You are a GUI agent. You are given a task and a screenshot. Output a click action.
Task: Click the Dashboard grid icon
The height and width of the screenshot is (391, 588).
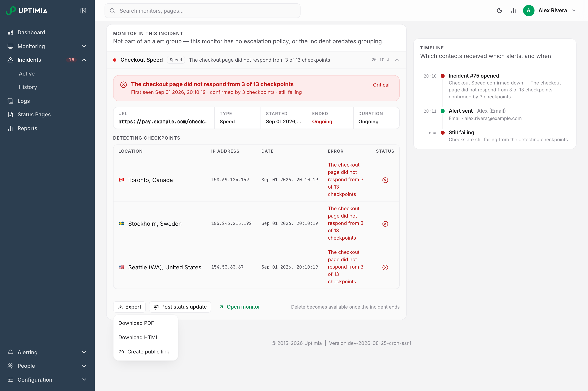tap(10, 32)
